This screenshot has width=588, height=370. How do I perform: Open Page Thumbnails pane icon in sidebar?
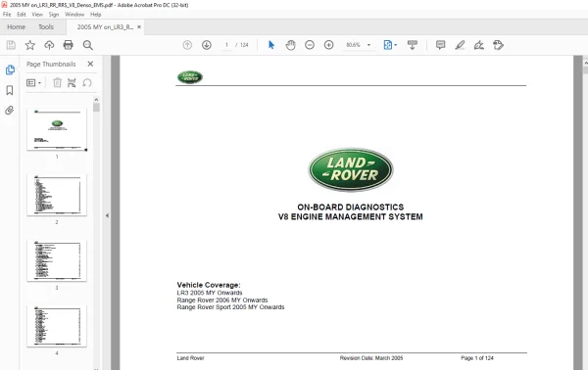point(10,70)
